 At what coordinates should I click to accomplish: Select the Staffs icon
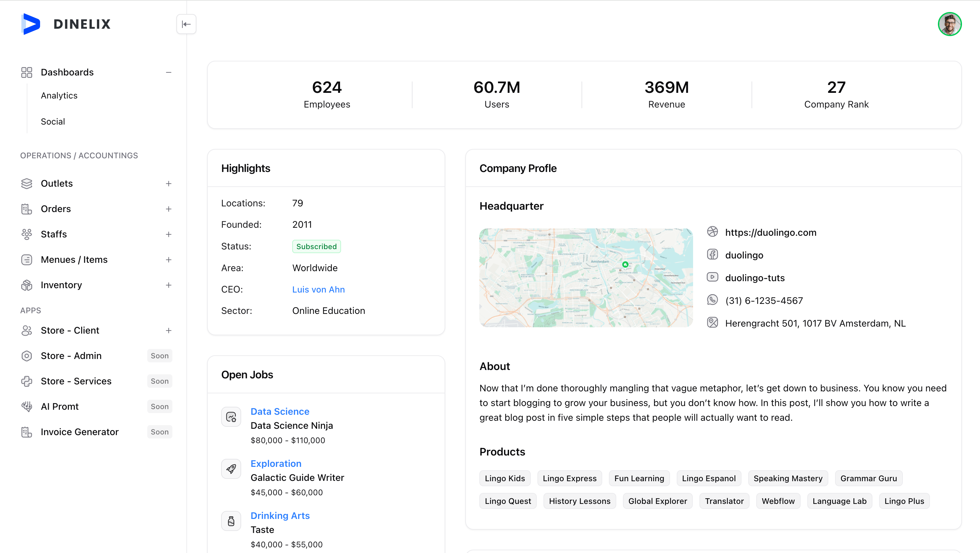tap(26, 234)
